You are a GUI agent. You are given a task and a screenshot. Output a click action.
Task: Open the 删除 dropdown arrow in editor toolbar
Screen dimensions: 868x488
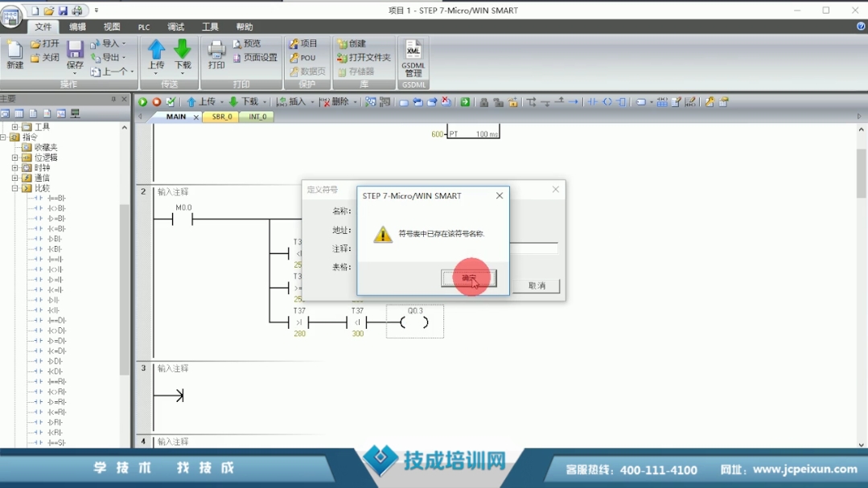tap(356, 102)
